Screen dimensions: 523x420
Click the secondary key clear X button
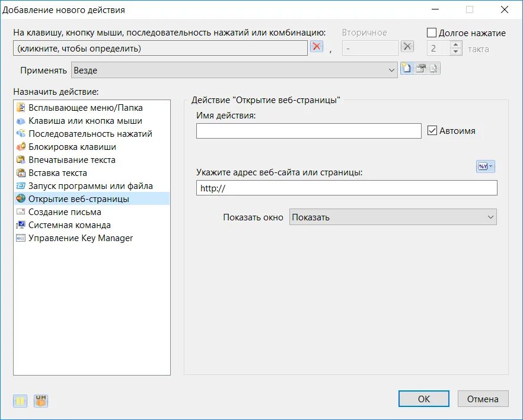(x=407, y=47)
